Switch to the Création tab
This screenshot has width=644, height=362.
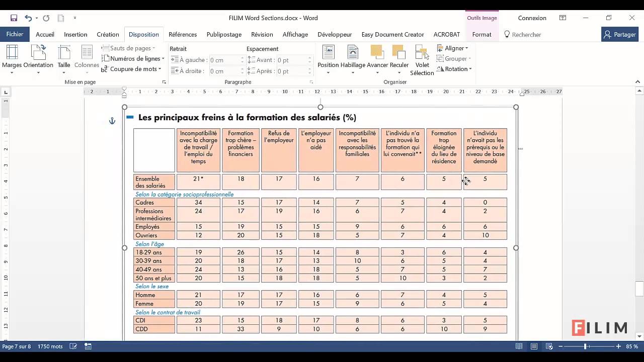tap(108, 34)
